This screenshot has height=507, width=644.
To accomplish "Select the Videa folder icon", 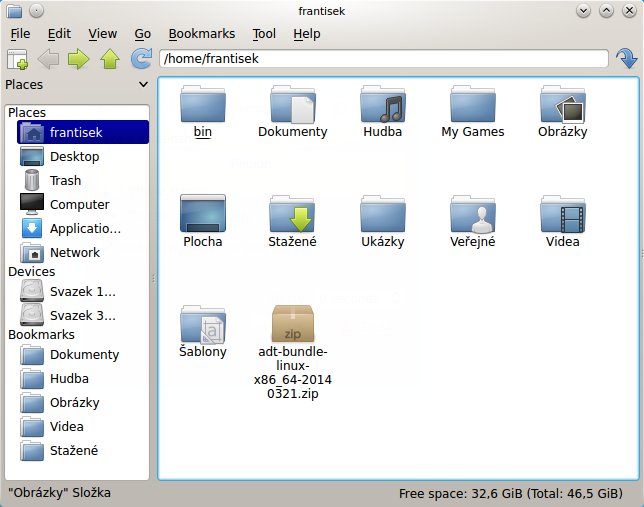I will click(562, 215).
